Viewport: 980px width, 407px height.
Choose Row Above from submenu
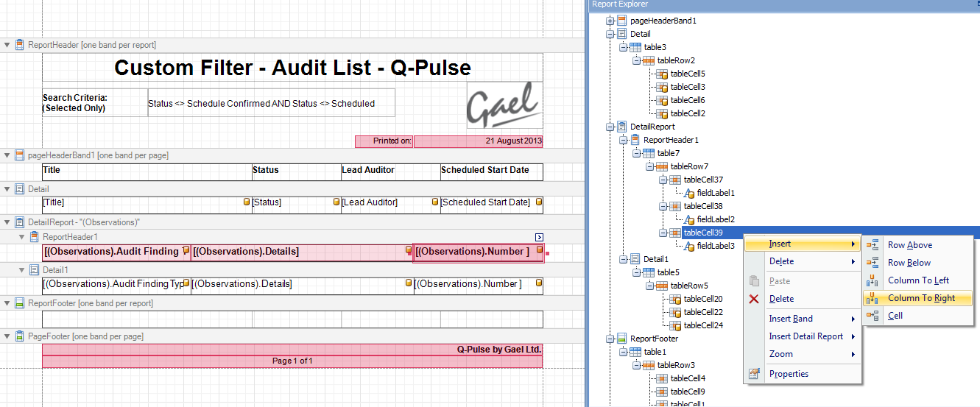[x=917, y=245]
